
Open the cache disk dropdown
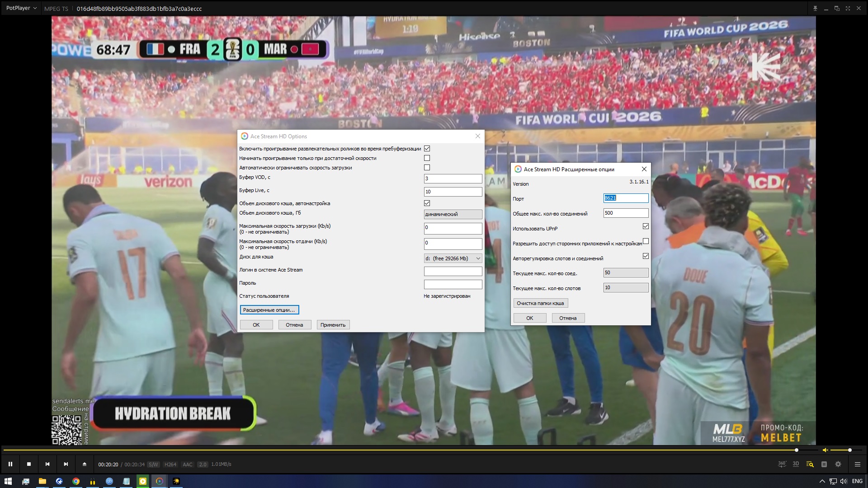tap(453, 258)
